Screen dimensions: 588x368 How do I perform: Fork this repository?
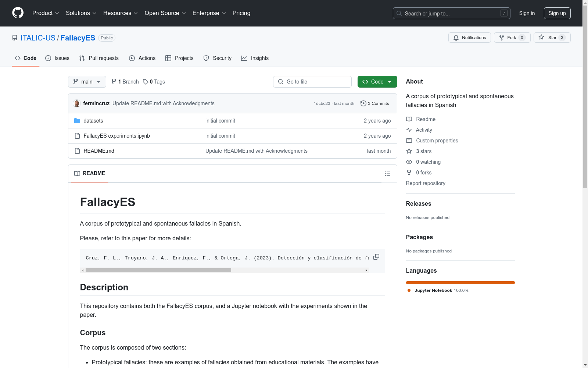pyautogui.click(x=512, y=38)
